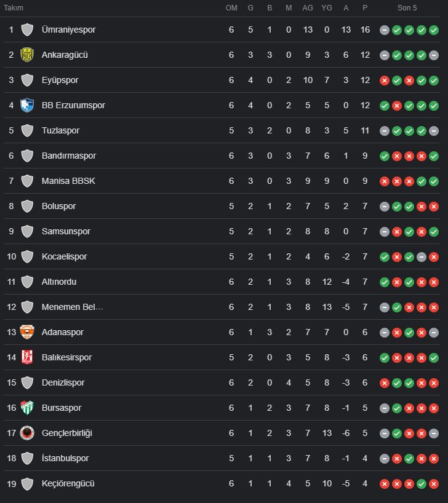Viewport: 448px width, 503px height.
Task: Click Ümraniyespor's first draw icon in Son 5
Action: click(385, 30)
